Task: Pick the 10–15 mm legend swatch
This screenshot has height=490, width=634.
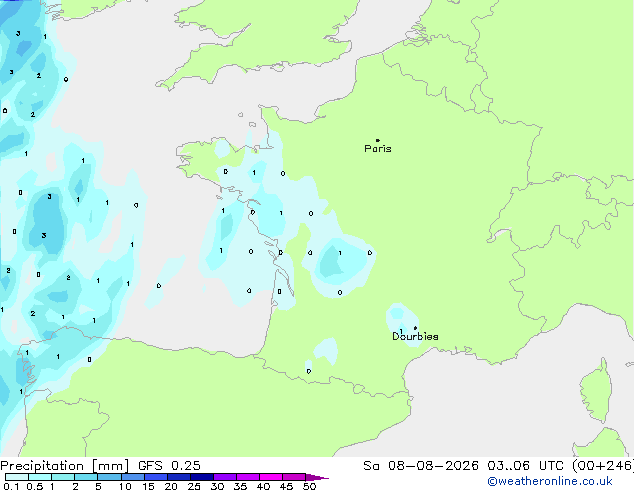Action: [x=132, y=477]
